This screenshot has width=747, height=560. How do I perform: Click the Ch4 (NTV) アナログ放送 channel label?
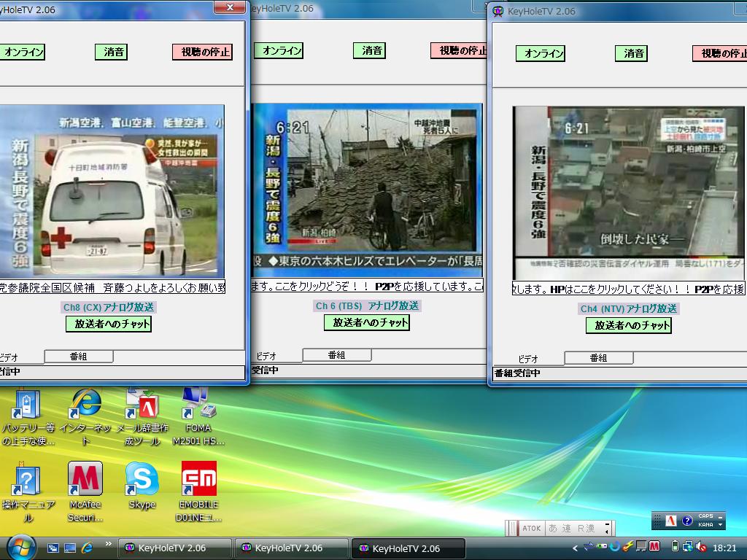point(629,308)
